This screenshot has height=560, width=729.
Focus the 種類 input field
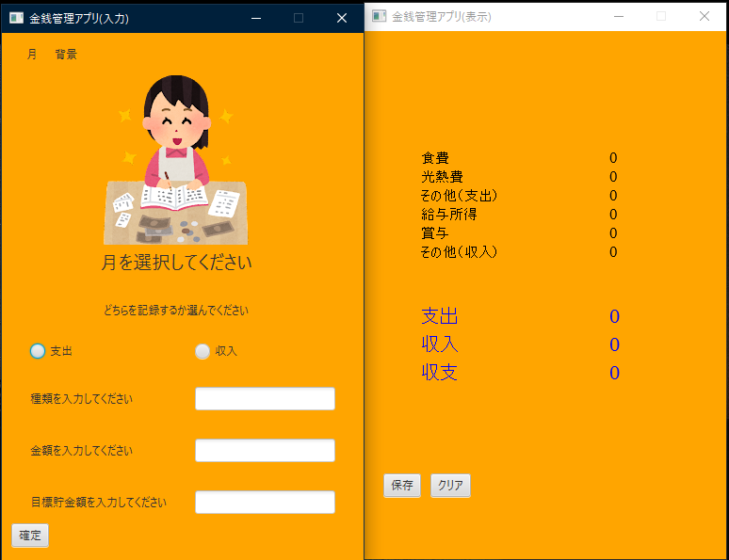click(x=265, y=399)
